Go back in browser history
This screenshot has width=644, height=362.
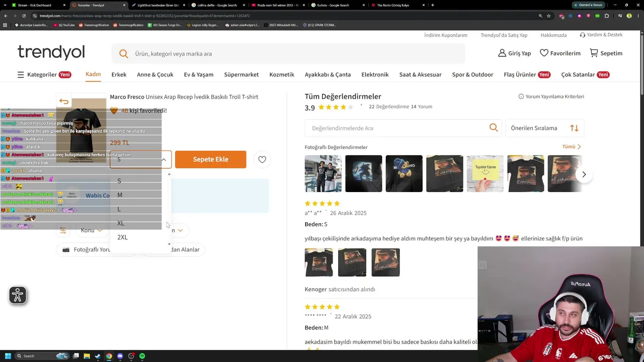[6, 16]
